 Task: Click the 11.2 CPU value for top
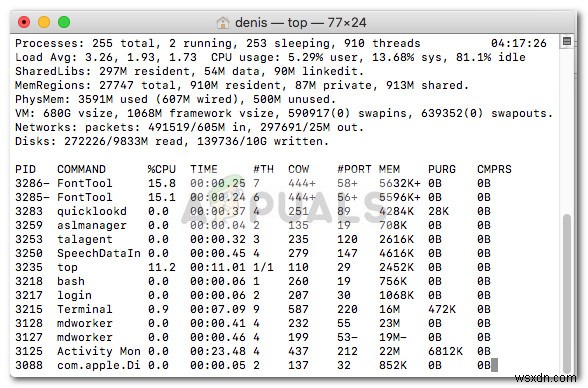(162, 267)
